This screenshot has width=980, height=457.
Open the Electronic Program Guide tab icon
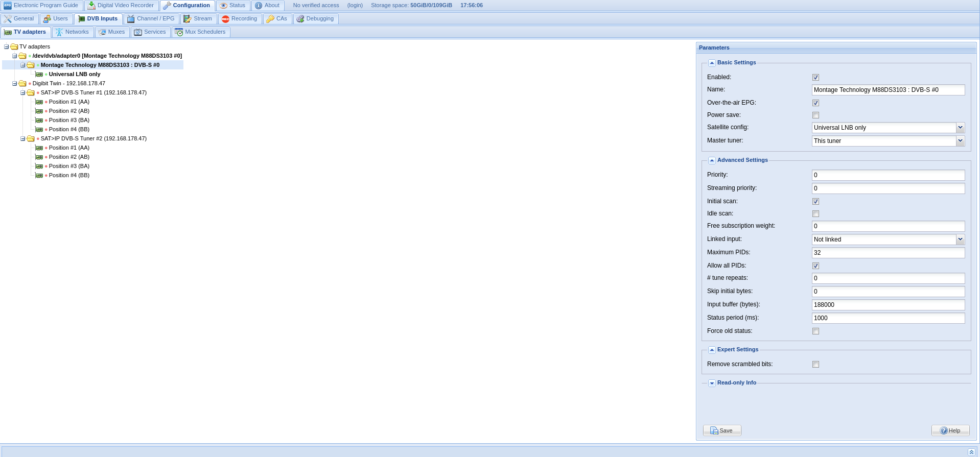pyautogui.click(x=8, y=6)
